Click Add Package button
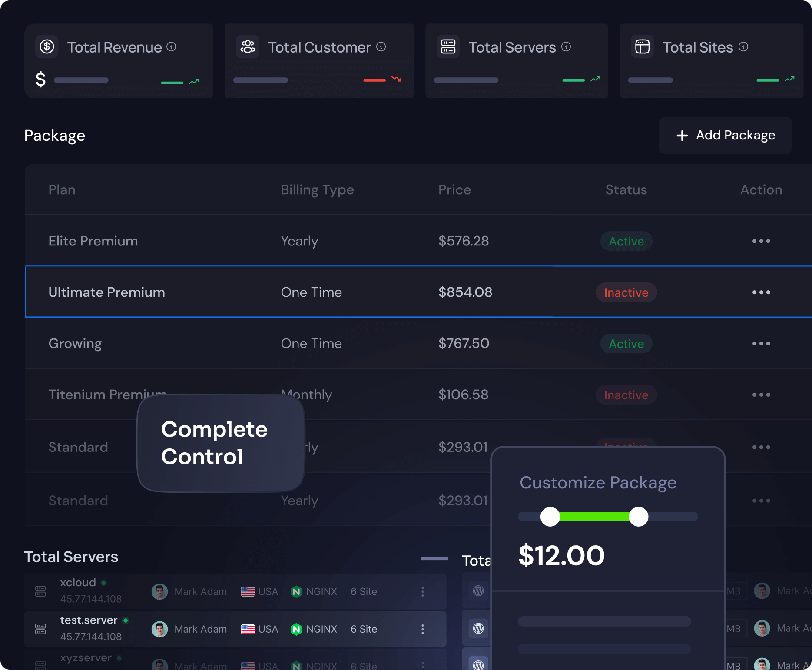This screenshot has height=670, width=812. 725,136
